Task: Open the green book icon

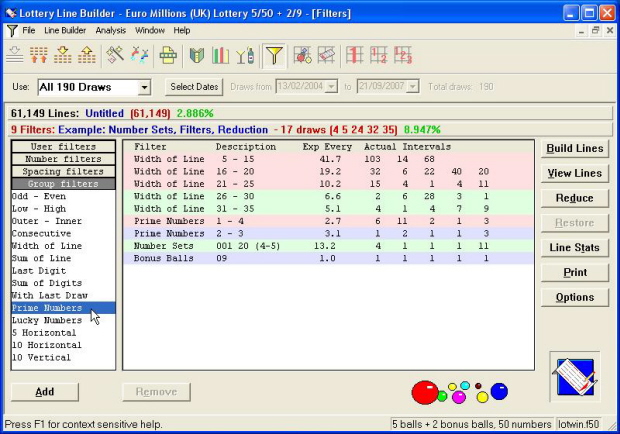Action: tap(197, 55)
